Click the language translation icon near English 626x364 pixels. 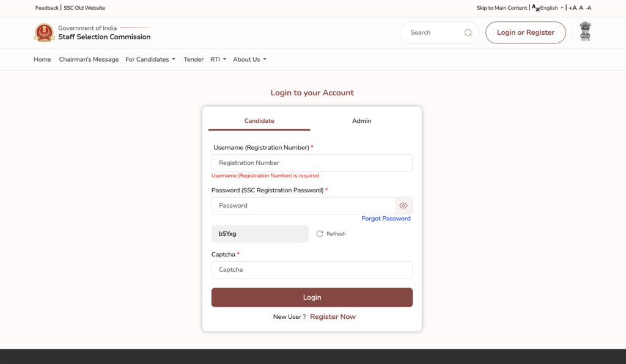coord(535,7)
